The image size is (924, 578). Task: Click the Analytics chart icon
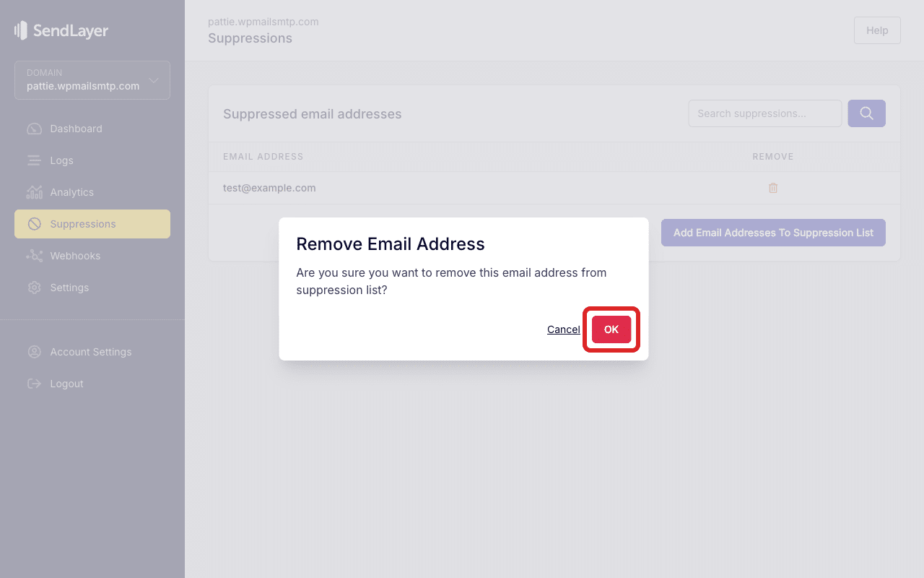click(34, 192)
